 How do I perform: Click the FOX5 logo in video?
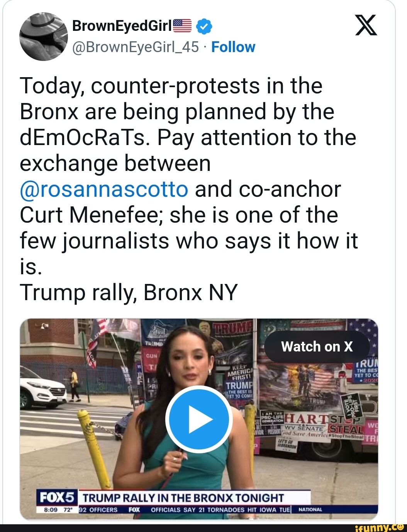57,497
